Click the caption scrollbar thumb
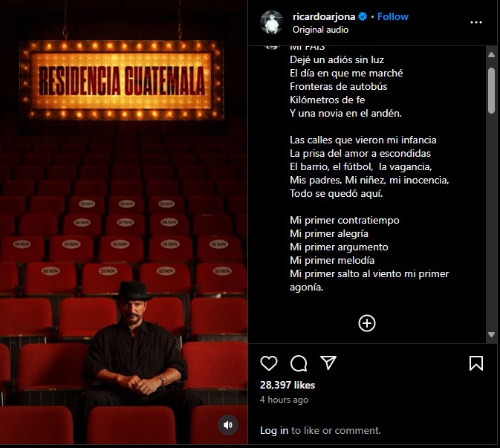 [x=491, y=90]
